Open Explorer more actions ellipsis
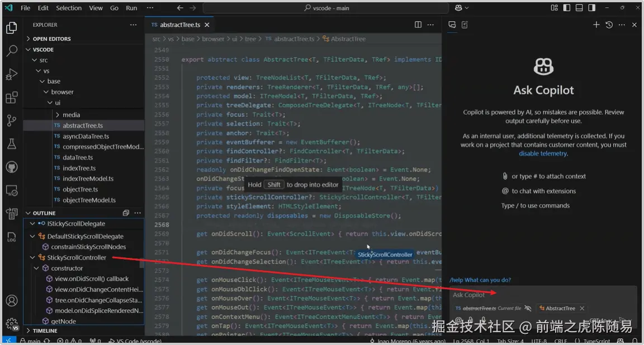Screen dimensions: 644x345 (133, 25)
